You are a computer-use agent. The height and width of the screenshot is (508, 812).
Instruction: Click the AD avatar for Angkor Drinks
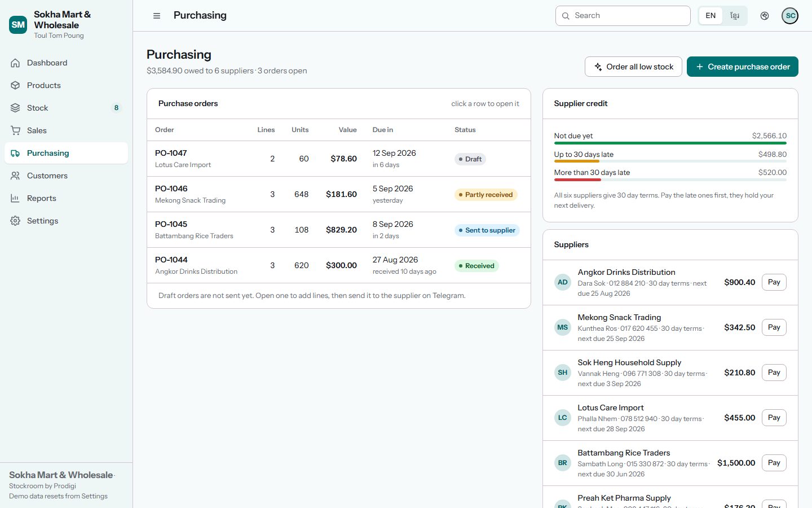pos(563,282)
